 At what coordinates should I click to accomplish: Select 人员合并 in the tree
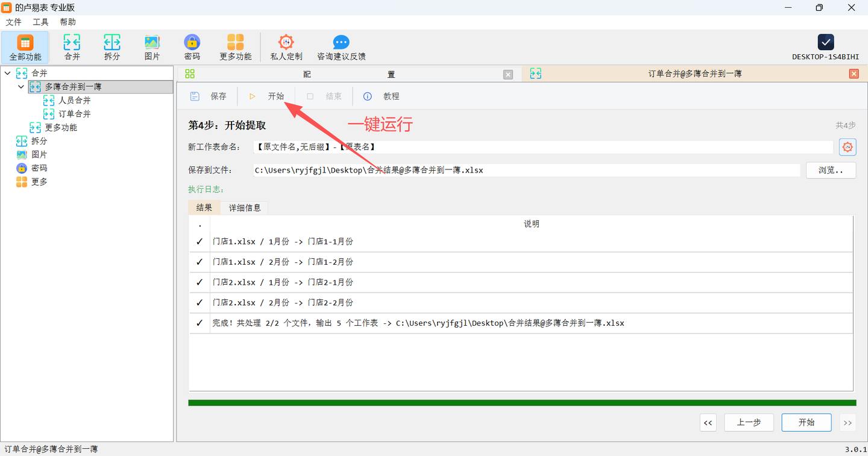(x=74, y=100)
